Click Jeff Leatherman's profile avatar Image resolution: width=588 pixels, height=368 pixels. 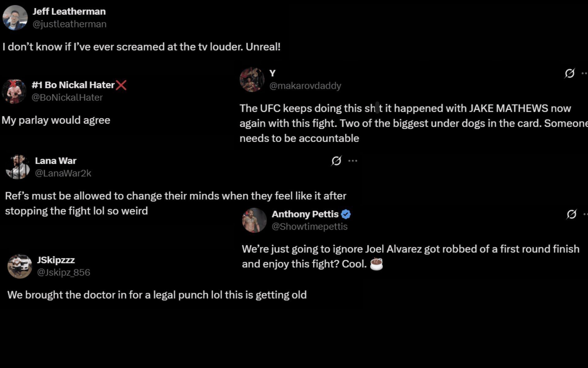[15, 18]
